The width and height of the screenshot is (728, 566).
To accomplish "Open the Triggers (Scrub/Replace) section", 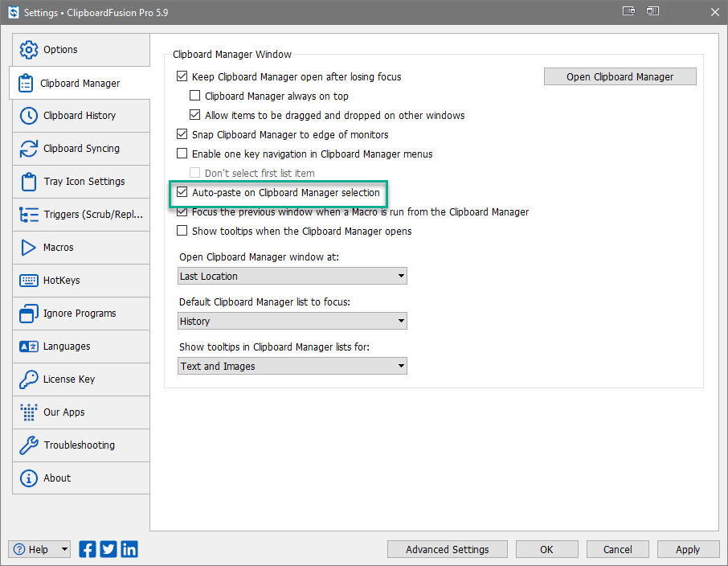I will coord(78,215).
